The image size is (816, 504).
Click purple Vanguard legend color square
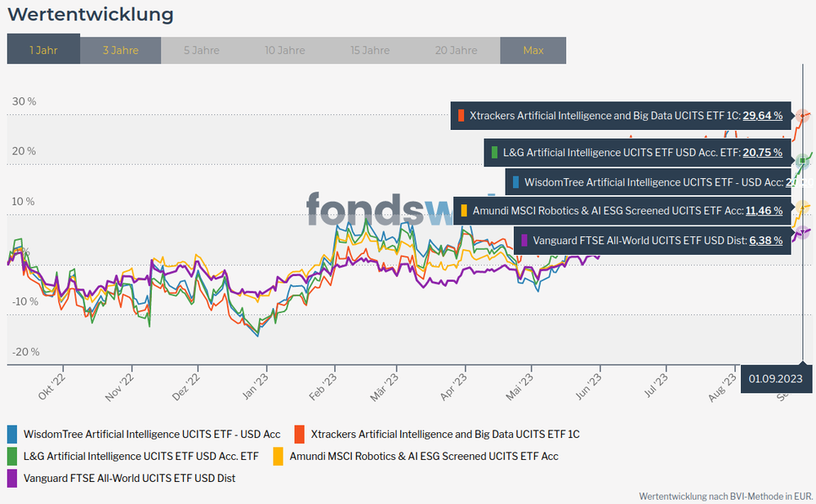click(x=12, y=478)
